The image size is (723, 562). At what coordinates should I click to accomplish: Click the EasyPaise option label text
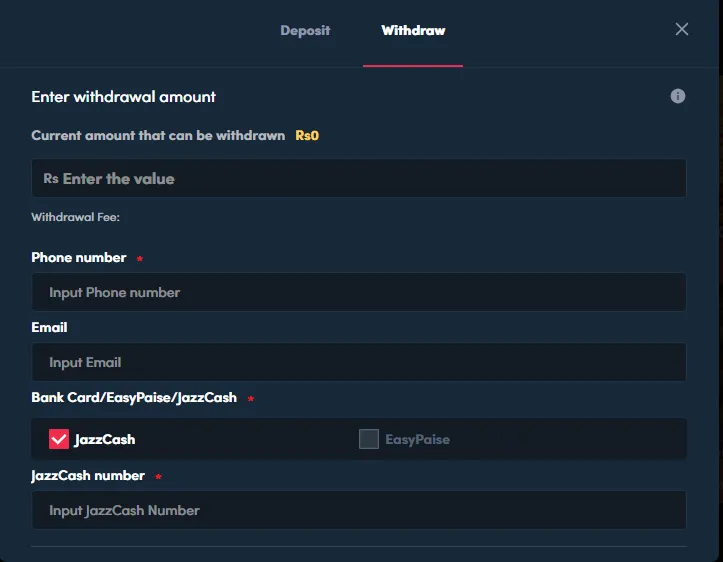(x=417, y=439)
